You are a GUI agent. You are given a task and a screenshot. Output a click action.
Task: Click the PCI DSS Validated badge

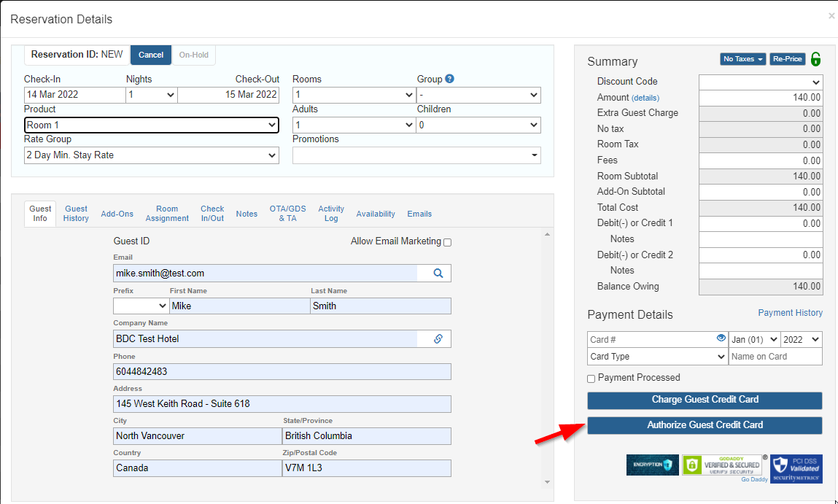pos(796,469)
